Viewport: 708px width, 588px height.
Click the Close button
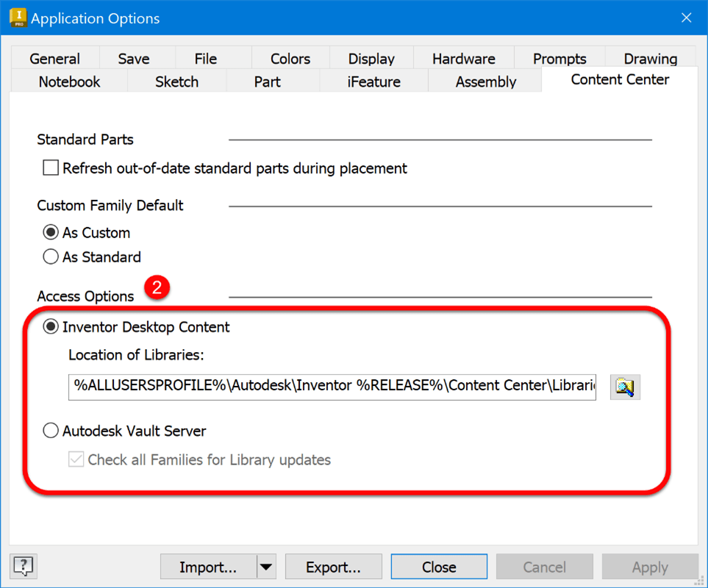(439, 567)
